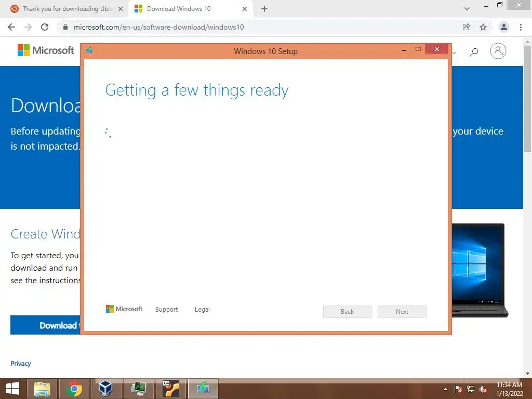Open the 64-bit app in taskbar

click(170, 389)
